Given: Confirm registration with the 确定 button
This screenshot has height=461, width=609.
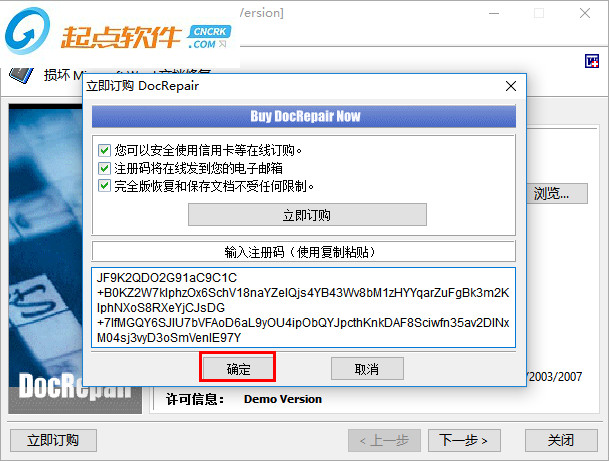Looking at the screenshot, I should [238, 368].
